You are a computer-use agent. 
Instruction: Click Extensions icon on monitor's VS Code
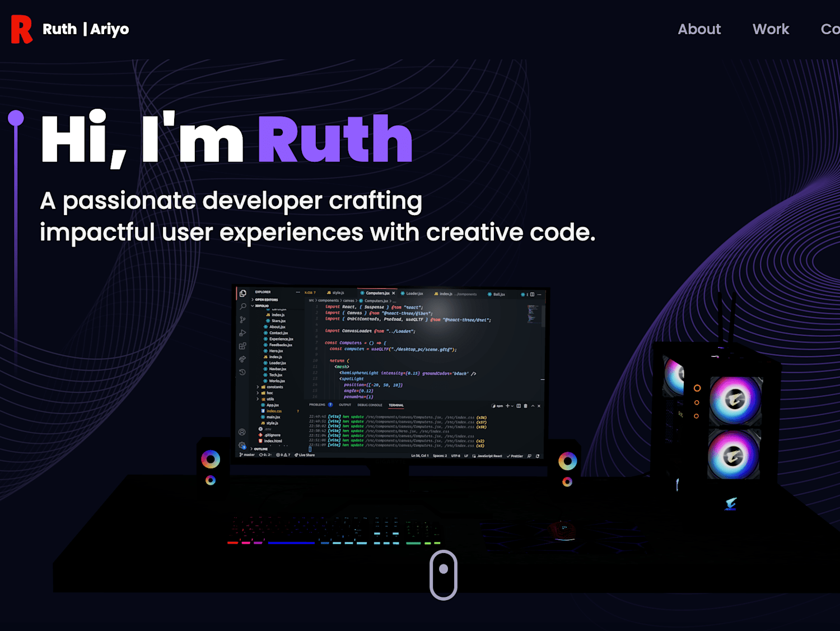click(242, 346)
